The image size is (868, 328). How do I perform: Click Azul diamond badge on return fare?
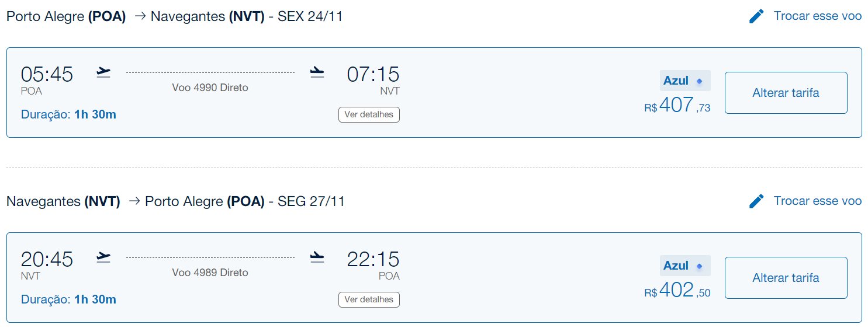pyautogui.click(x=685, y=266)
